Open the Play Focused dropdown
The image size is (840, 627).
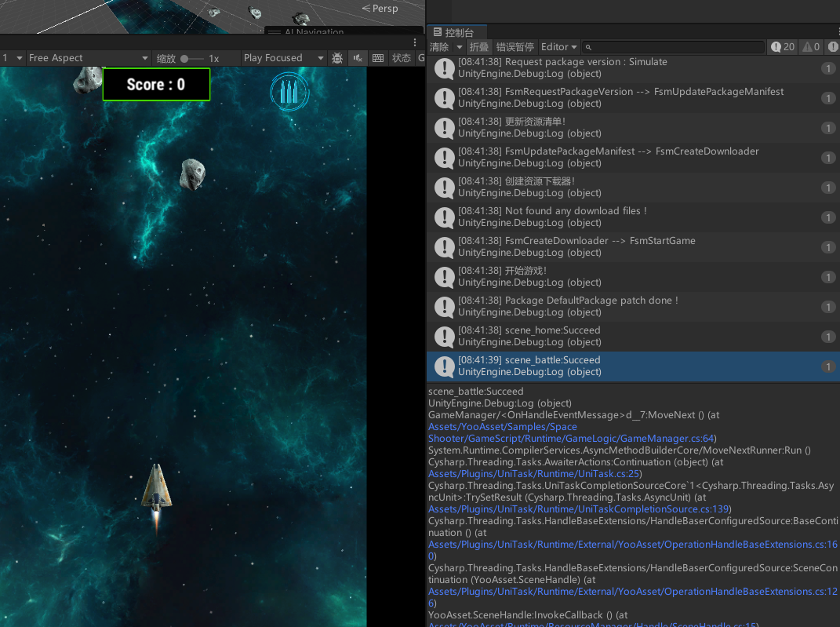[283, 58]
